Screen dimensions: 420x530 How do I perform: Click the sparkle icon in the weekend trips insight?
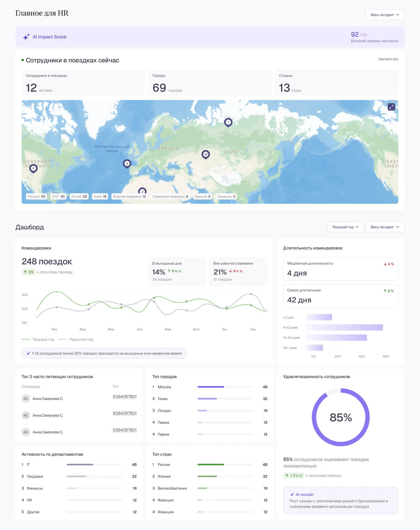click(x=28, y=353)
